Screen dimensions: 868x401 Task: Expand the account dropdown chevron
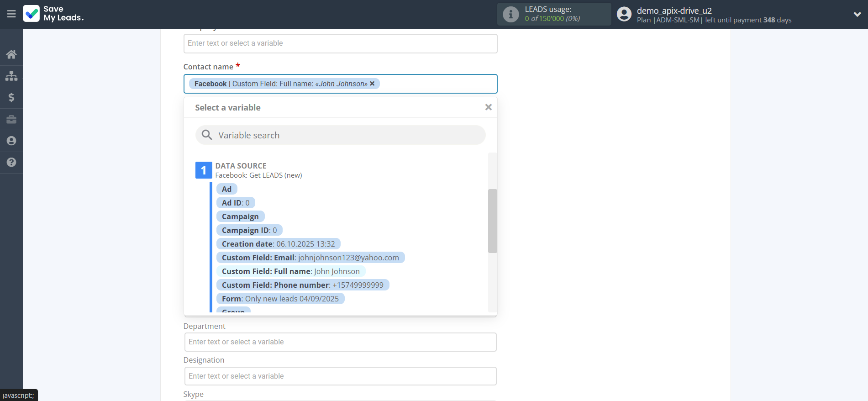(857, 14)
